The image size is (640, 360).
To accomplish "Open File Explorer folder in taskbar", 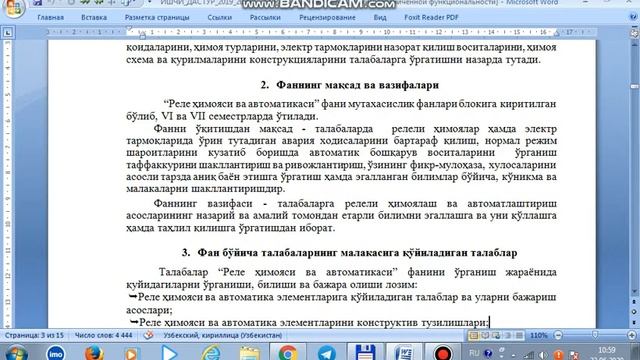I will point(249,353).
